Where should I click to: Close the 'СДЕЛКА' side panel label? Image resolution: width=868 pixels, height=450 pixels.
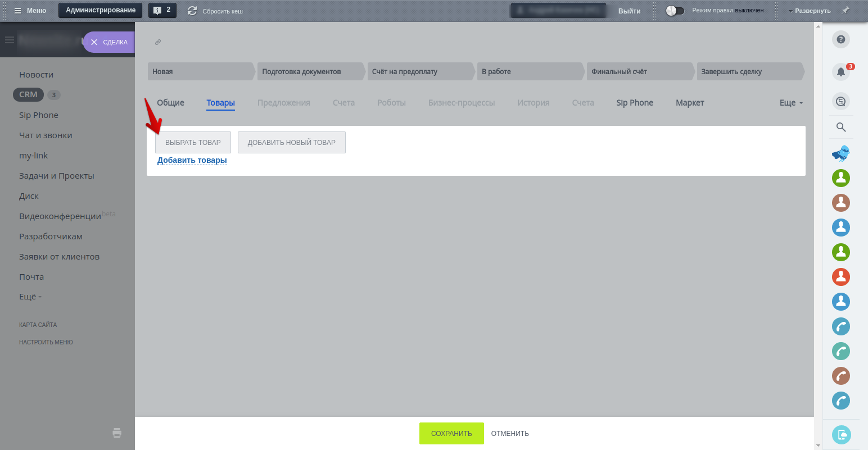click(x=94, y=42)
